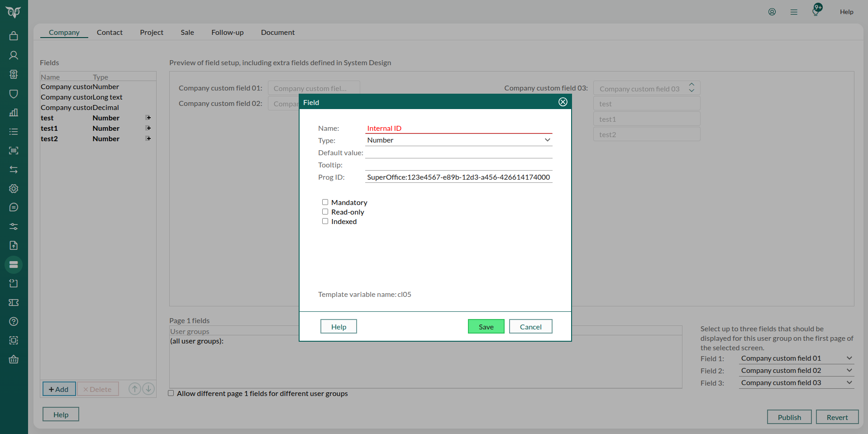Image resolution: width=868 pixels, height=434 pixels.
Task: Click the Publish button
Action: point(789,417)
